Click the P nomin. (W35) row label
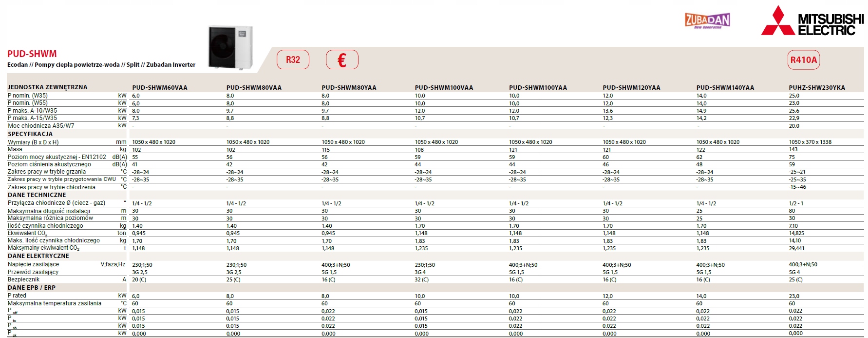 click(x=27, y=96)
